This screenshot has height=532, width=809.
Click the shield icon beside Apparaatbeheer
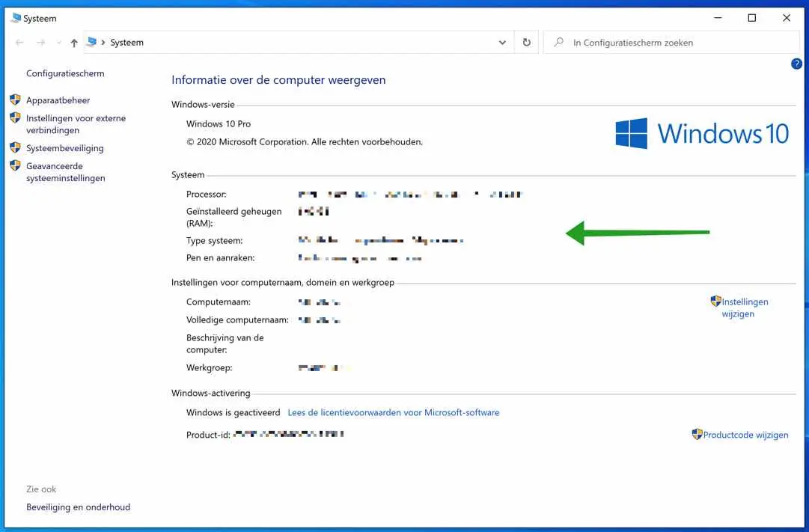[16, 99]
